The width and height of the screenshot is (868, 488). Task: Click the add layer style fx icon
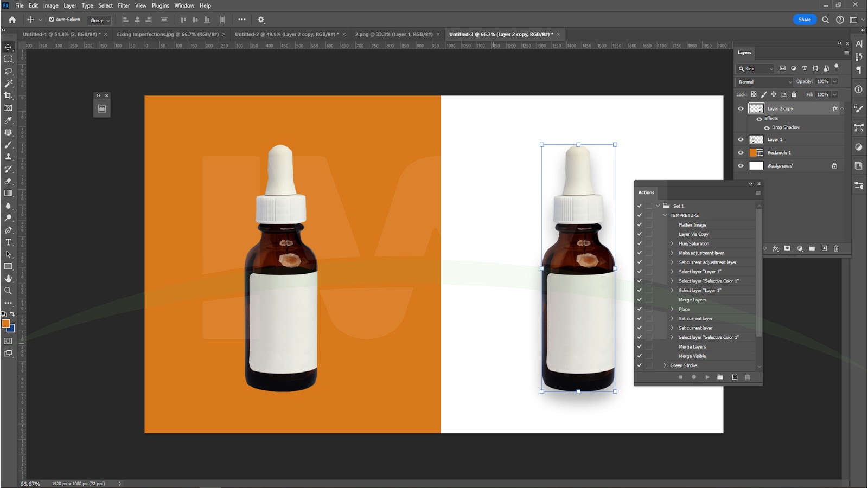(776, 248)
